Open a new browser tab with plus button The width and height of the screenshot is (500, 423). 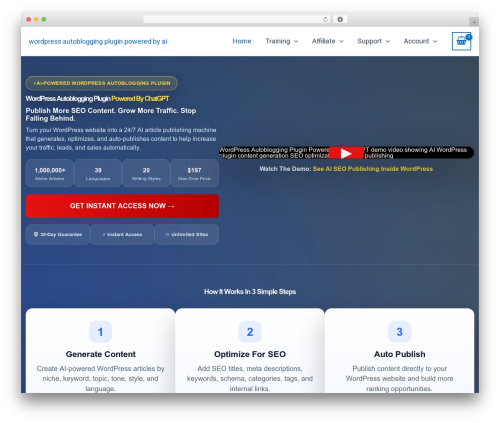point(474,22)
